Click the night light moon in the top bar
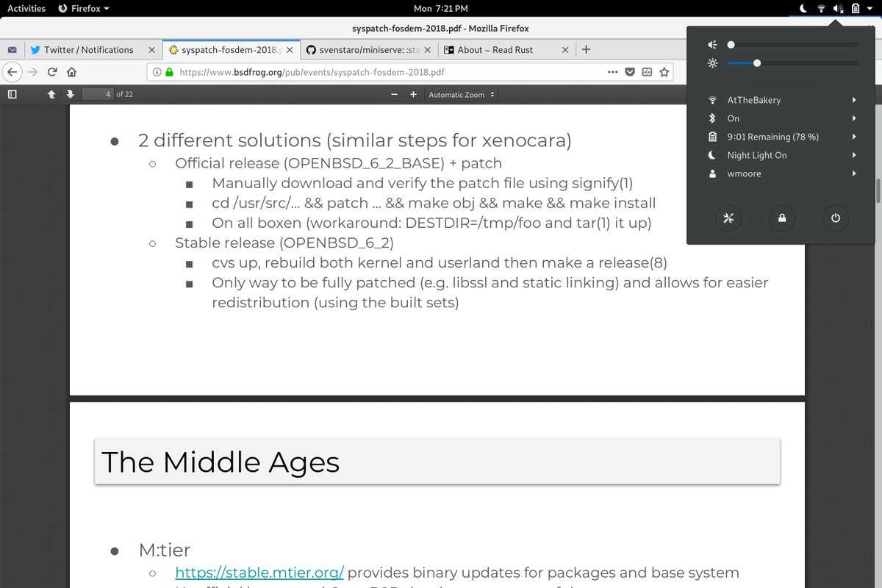Image resolution: width=882 pixels, height=588 pixels. click(803, 8)
